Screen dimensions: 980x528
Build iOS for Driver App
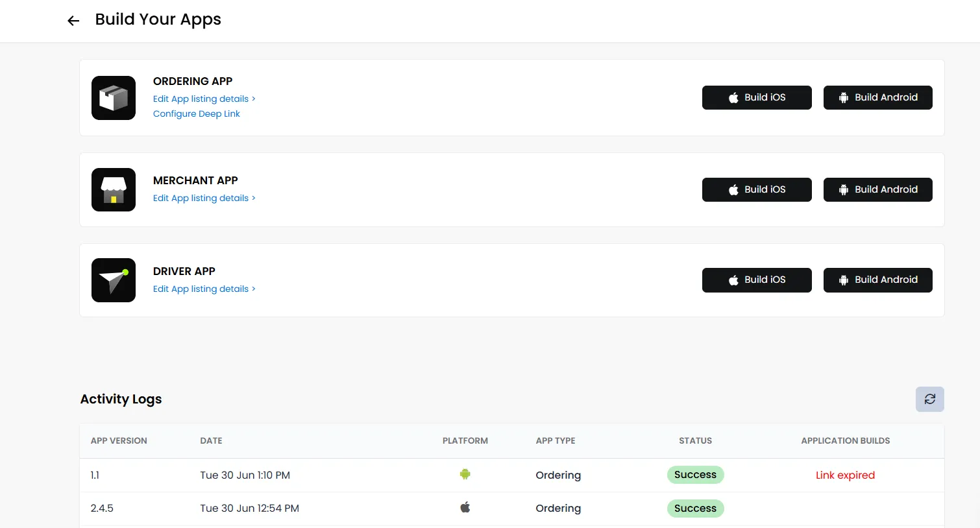[x=757, y=280]
